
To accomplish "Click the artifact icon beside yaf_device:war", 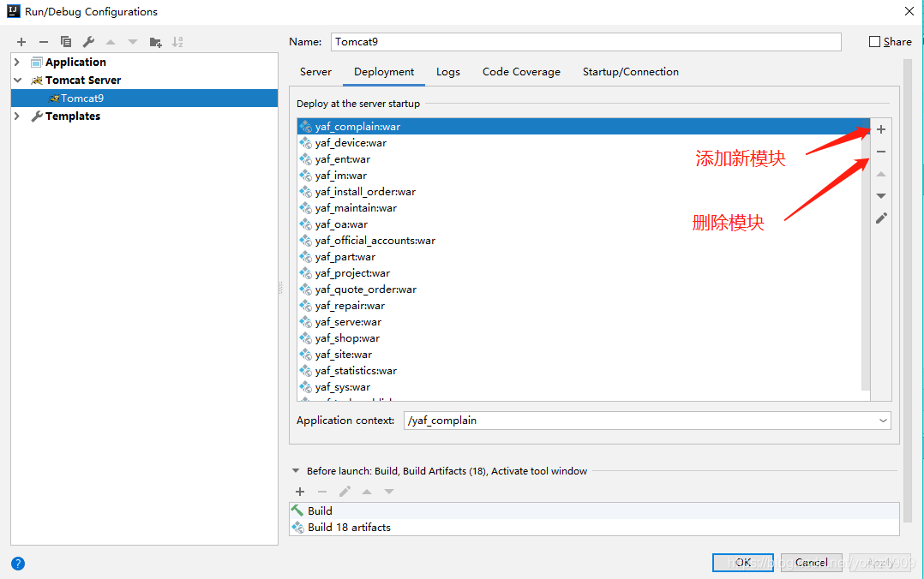I will (305, 143).
